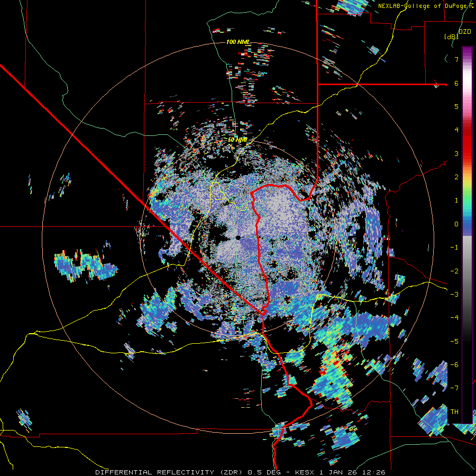This screenshot has height=476, width=476.
Task: Click the 2 value on color scale
Action: (x=456, y=177)
